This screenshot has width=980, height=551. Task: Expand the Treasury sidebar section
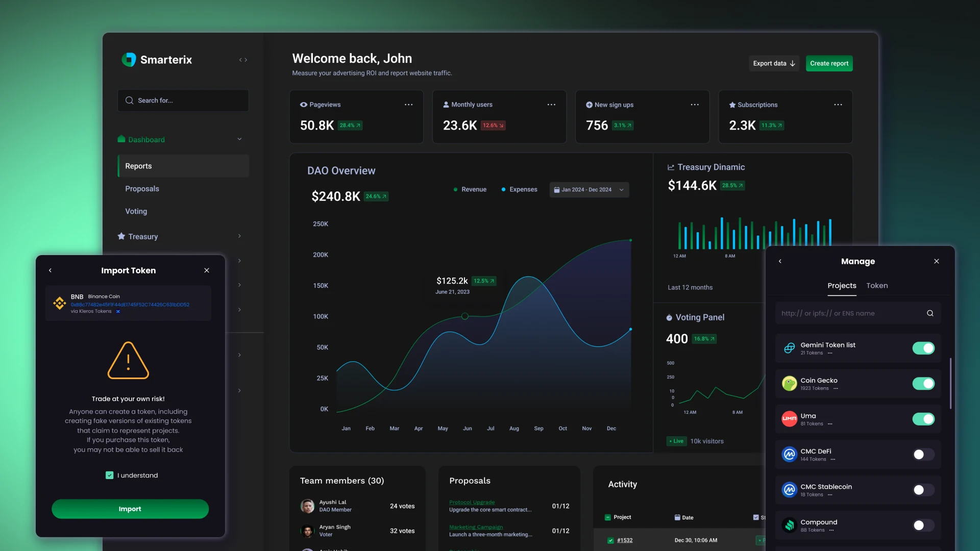click(x=239, y=236)
